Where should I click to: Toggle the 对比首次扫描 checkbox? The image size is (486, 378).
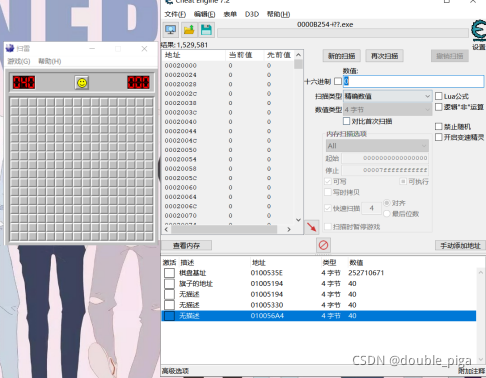[x=347, y=121]
